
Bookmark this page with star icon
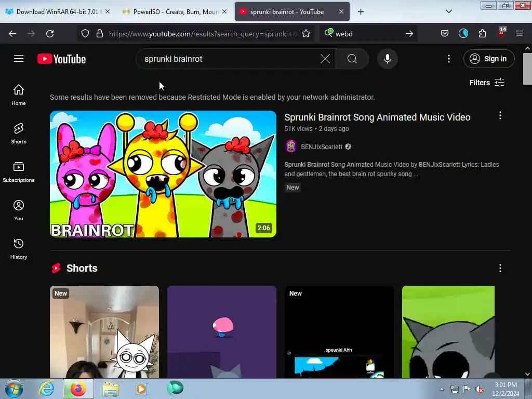306,33
